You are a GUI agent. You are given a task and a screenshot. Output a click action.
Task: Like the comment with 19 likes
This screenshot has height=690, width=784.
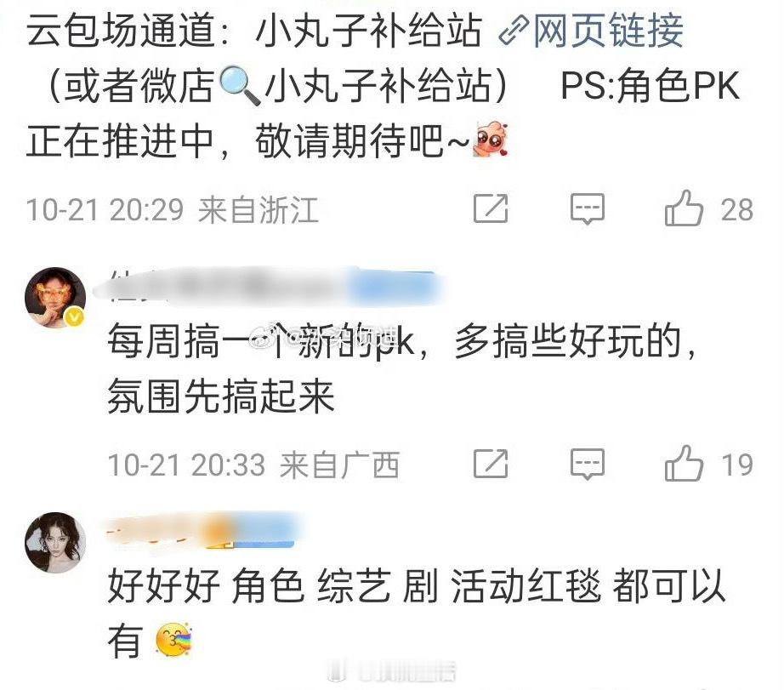683,464
